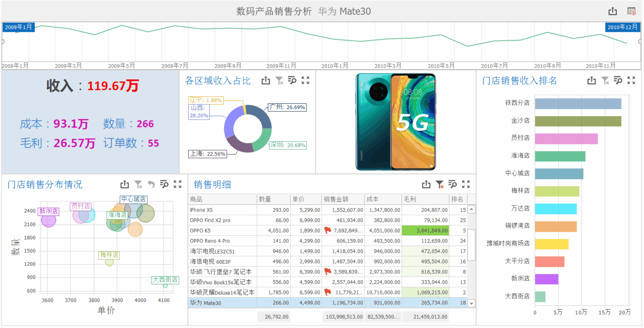Image resolution: width=644 pixels, height=328 pixels.
Task: Select the 梅林店 bar in ranking chart
Action: 557,191
